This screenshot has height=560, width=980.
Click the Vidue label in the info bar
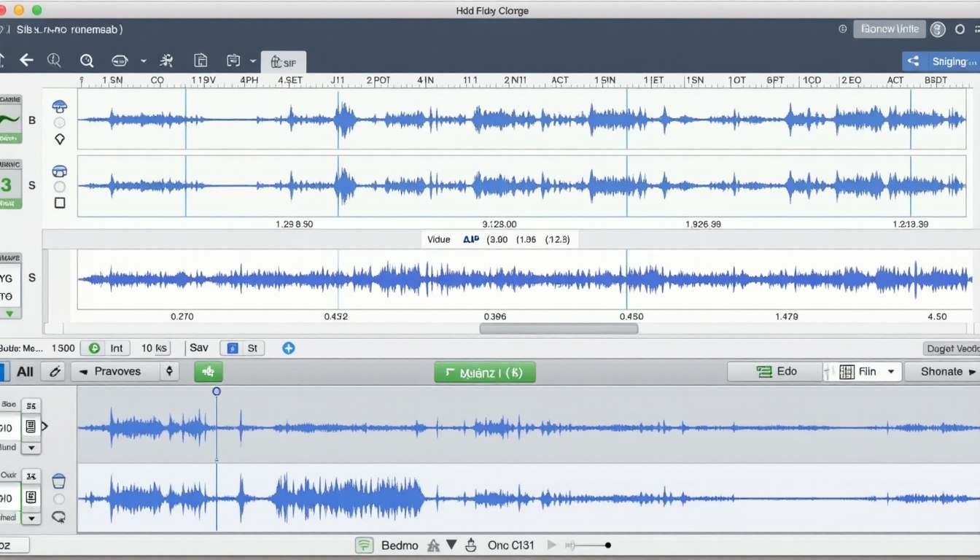point(438,239)
